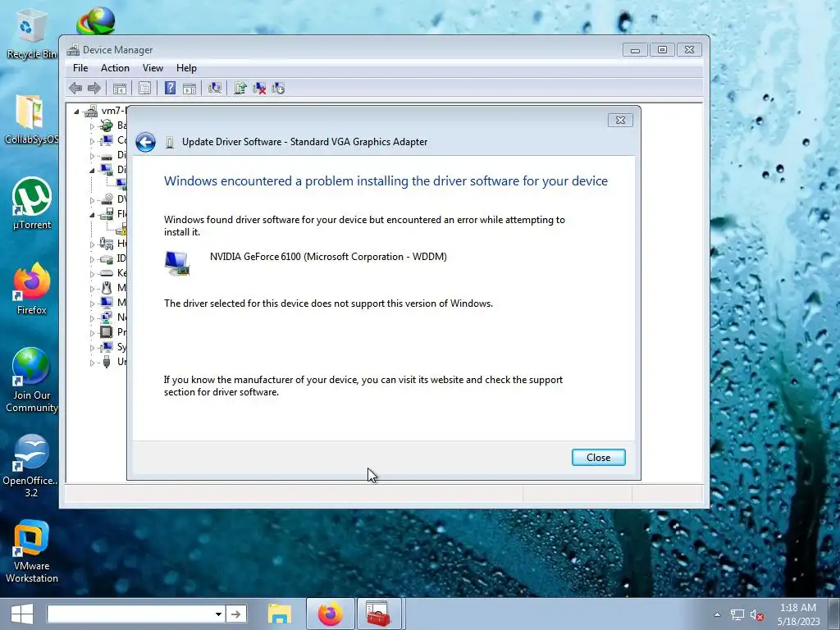The image size is (840, 630).
Task: Open the File menu in Device Manager
Action: click(x=80, y=68)
